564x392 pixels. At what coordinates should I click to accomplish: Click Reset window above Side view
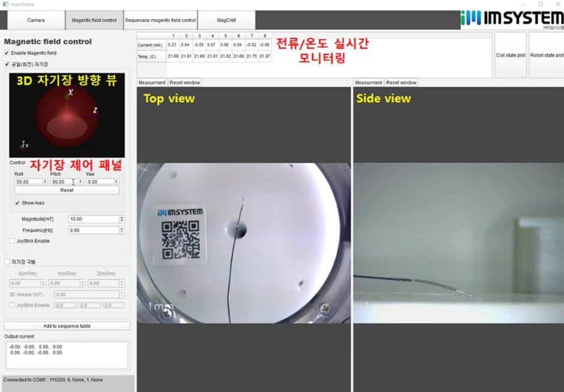[401, 83]
